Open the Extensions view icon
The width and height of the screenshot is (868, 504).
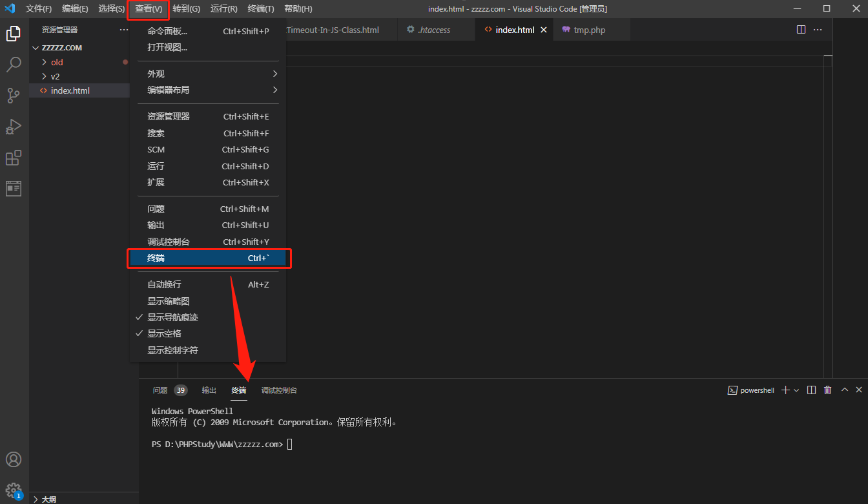click(14, 157)
